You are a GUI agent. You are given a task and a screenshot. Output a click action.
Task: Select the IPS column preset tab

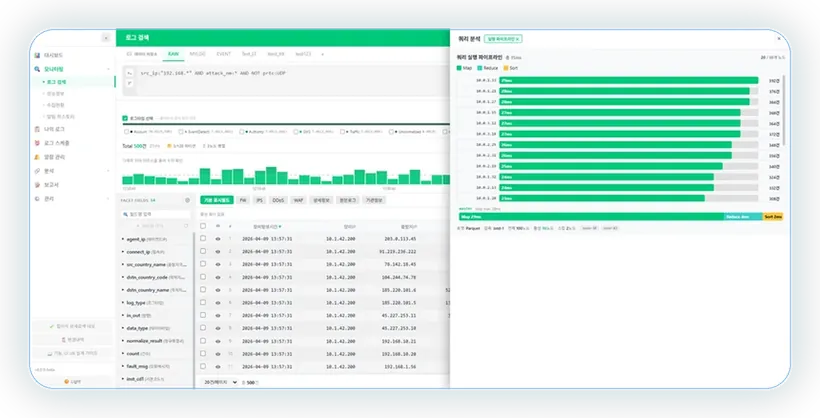[259, 200]
